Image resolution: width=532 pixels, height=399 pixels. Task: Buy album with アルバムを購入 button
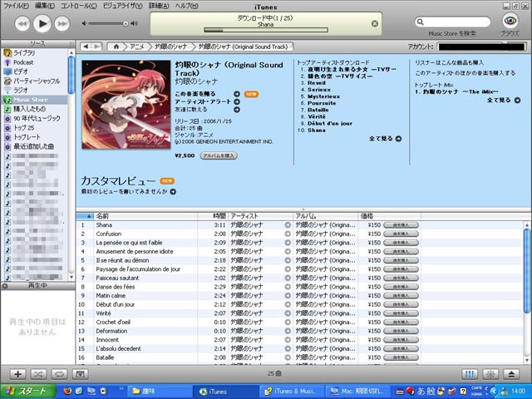[219, 155]
